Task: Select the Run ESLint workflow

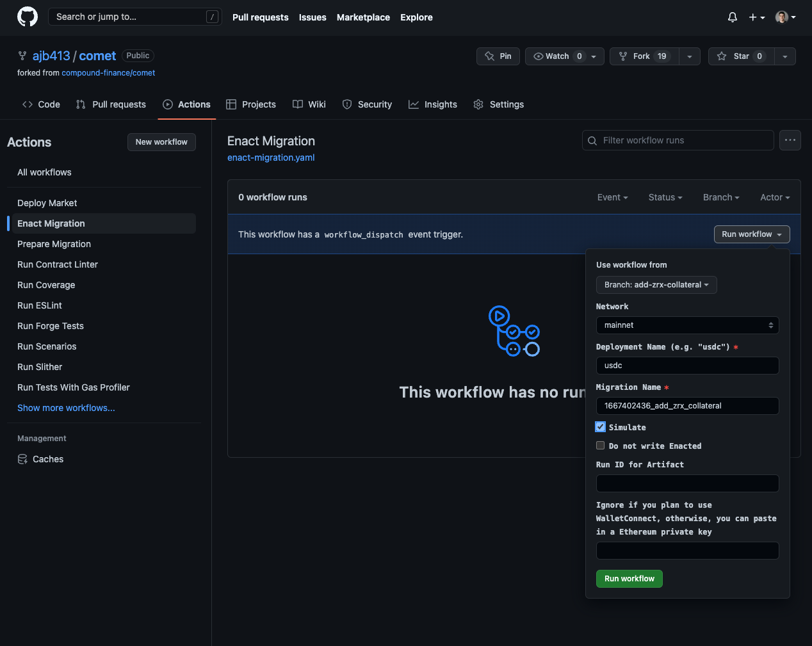Action: pyautogui.click(x=104, y=305)
